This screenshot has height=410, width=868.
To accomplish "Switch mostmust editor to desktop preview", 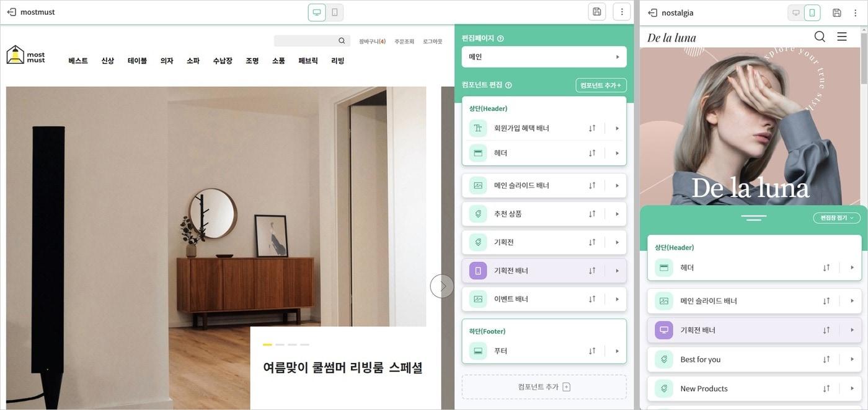I will 317,12.
